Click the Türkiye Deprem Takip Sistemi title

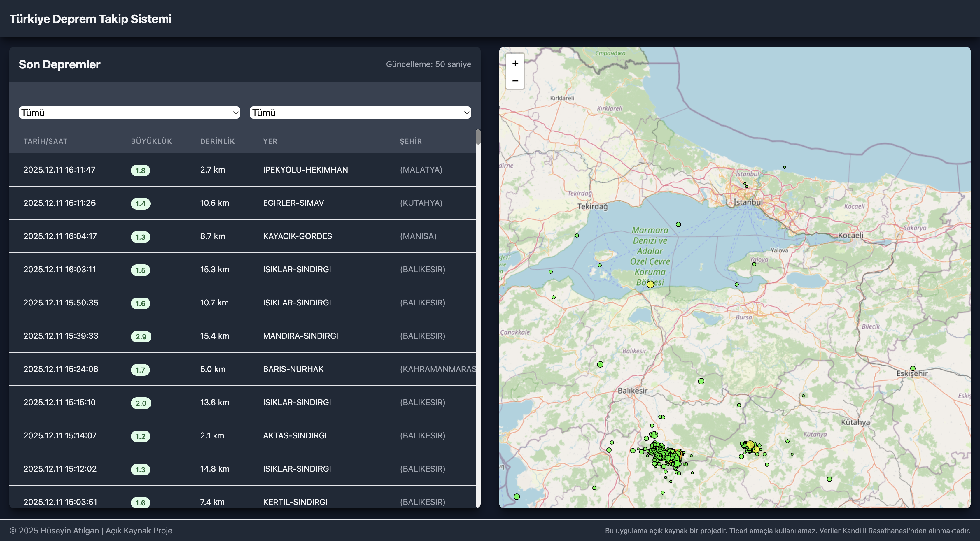click(90, 19)
